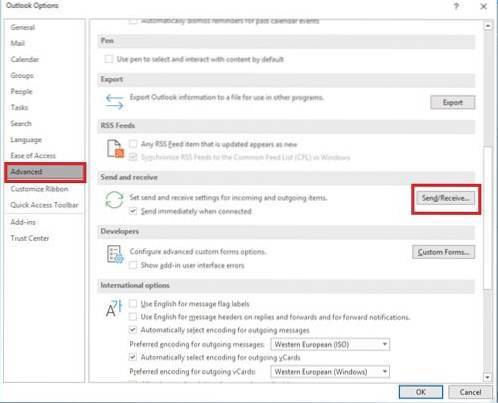Open Customize Ribbon category

39,189
